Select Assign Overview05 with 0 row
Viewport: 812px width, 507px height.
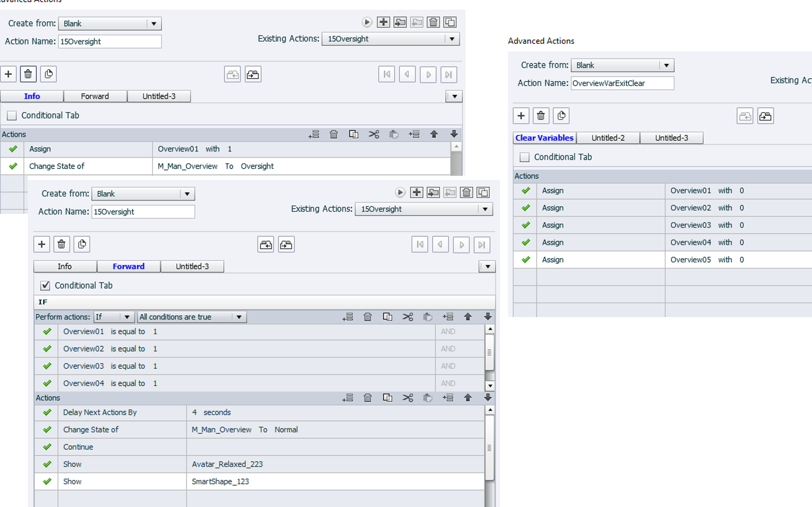[663, 260]
